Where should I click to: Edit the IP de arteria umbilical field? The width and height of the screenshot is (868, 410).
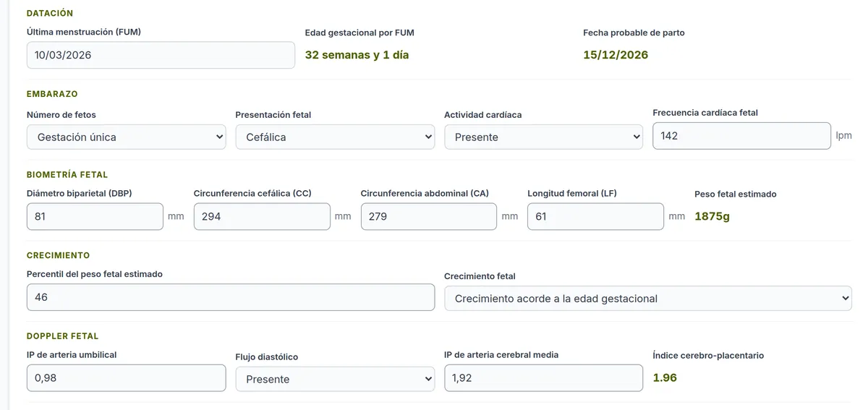click(127, 377)
